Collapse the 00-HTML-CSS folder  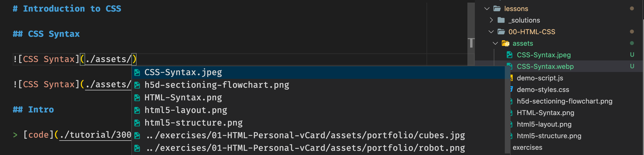[491, 32]
